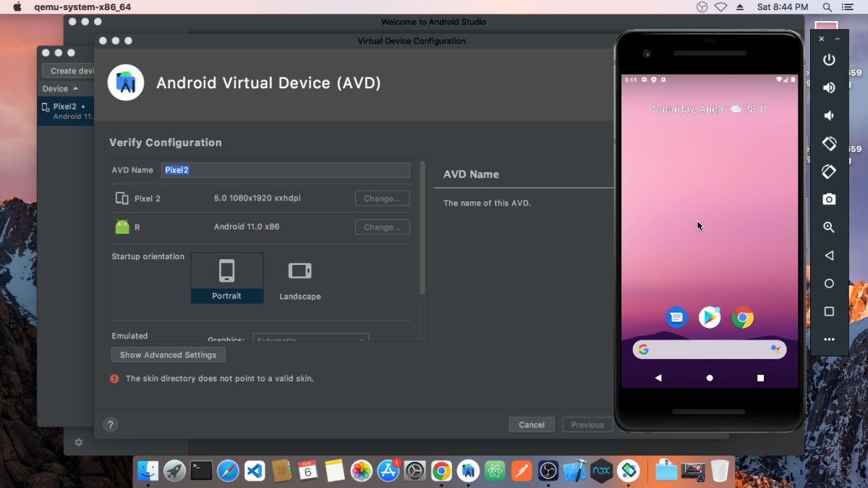This screenshot has width=868, height=488.
Task: Click the '5.0 1080x1920 xxhdpi' text
Action: (258, 198)
